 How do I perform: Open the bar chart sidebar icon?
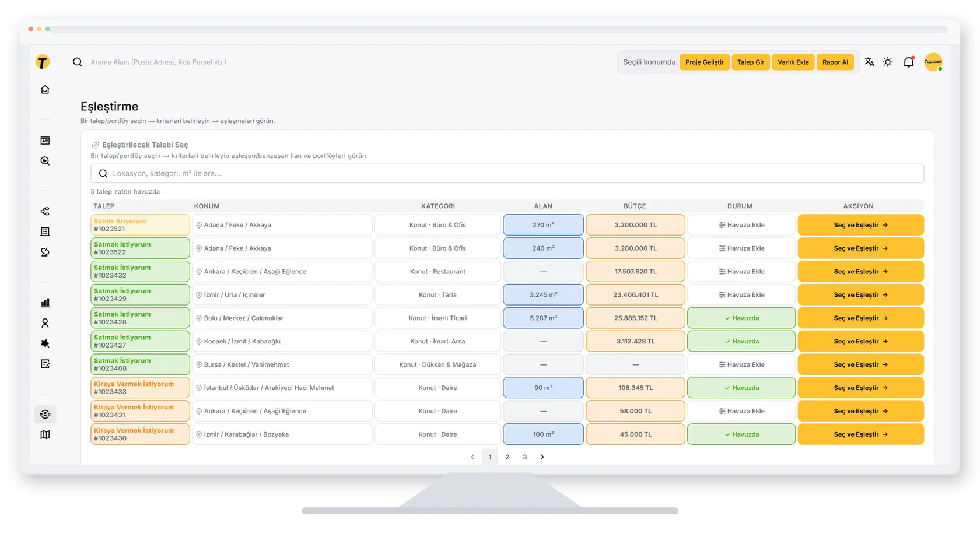[45, 303]
